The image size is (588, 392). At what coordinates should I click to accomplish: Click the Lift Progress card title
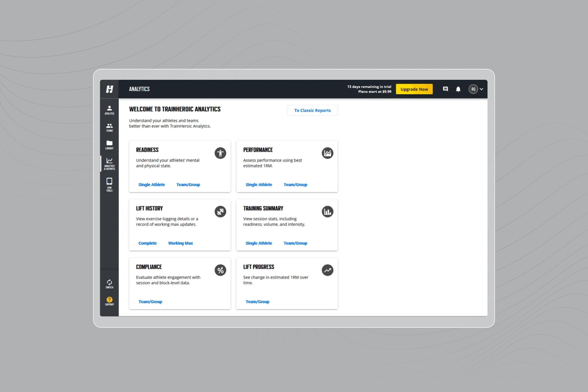[258, 267]
